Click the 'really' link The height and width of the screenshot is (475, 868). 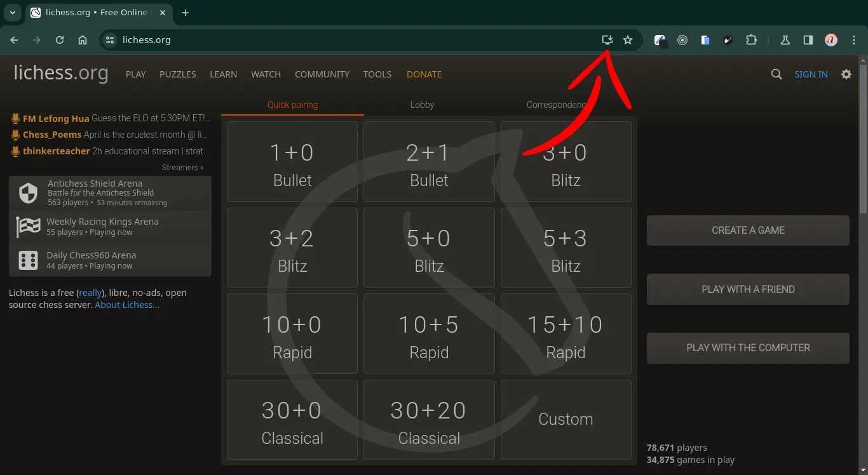90,293
